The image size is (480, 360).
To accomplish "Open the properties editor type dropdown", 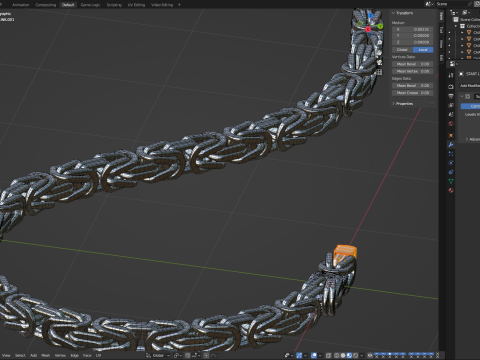I will click(453, 63).
